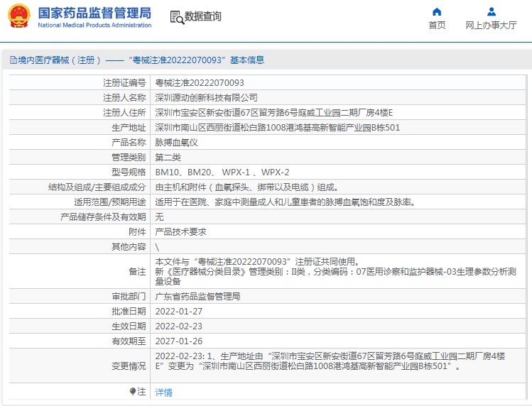Click the 审批部门 row label
Image resolution: width=532 pixels, height=406 pixels.
(x=129, y=297)
